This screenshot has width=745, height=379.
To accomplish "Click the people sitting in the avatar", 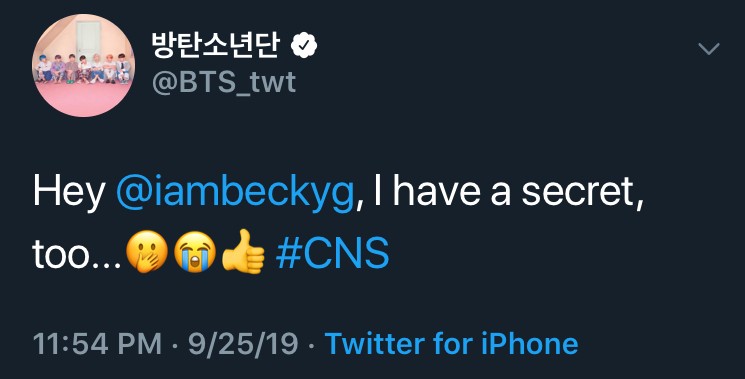I will coord(83,68).
